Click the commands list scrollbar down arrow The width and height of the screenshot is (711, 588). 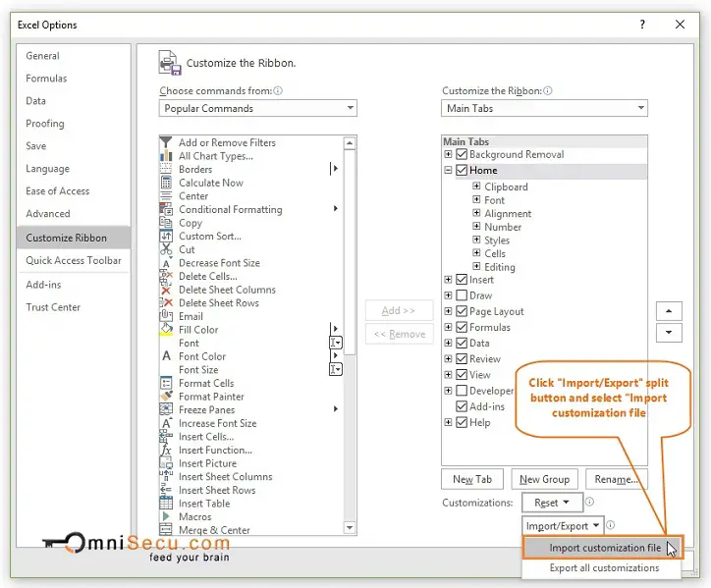pos(350,527)
